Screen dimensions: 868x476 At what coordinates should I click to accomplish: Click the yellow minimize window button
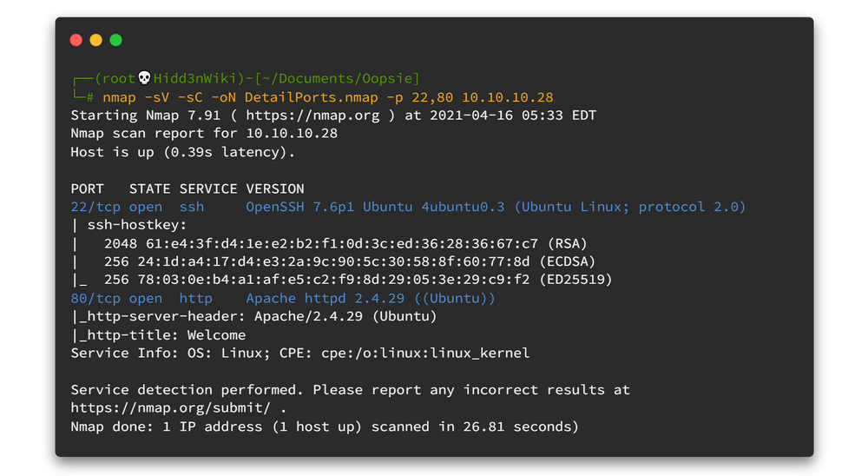coord(95,40)
